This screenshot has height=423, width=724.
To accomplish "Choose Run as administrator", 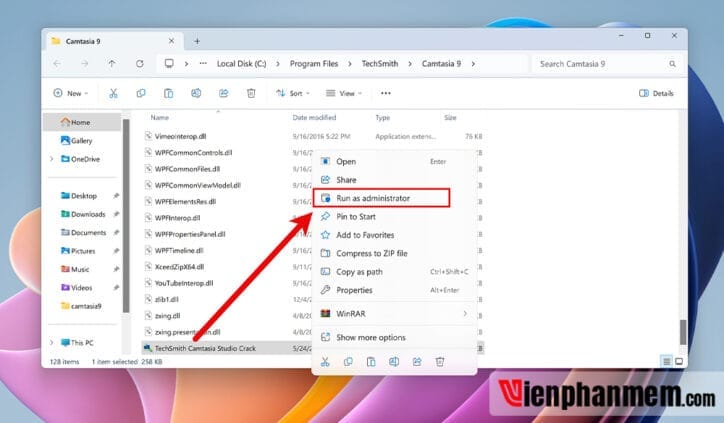I will tap(381, 198).
